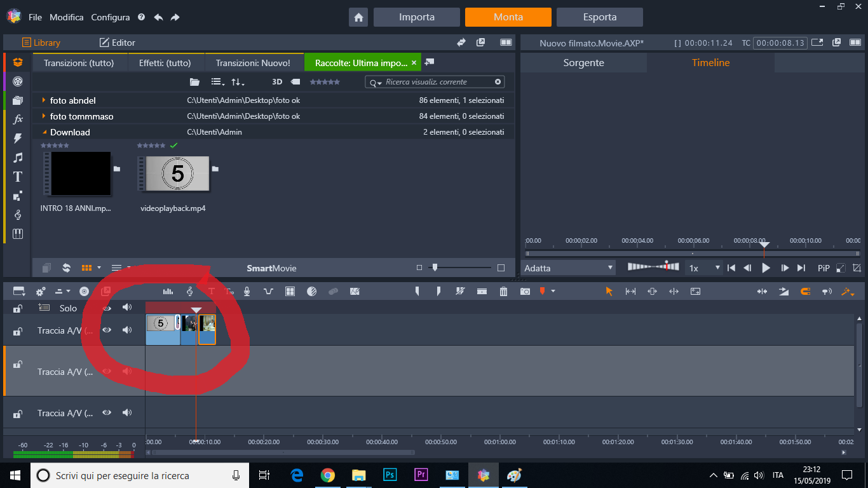Go to the Esporta section
The image size is (868, 488).
pyautogui.click(x=600, y=17)
